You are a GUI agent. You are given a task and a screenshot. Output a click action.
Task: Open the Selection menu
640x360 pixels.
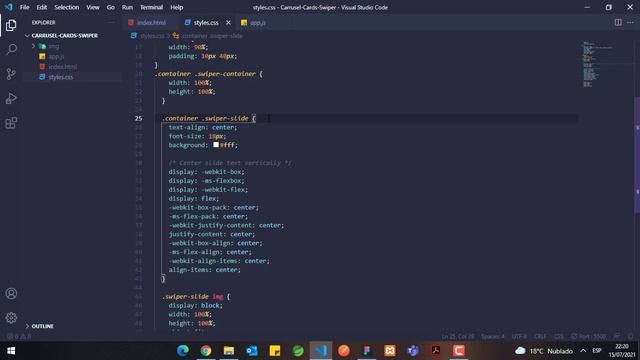[x=67, y=7]
